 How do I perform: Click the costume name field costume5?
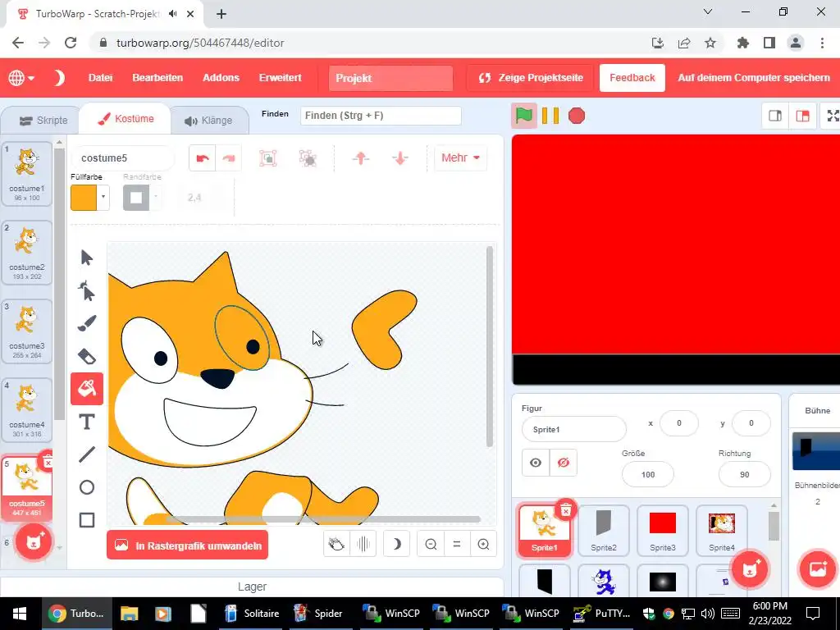(123, 158)
